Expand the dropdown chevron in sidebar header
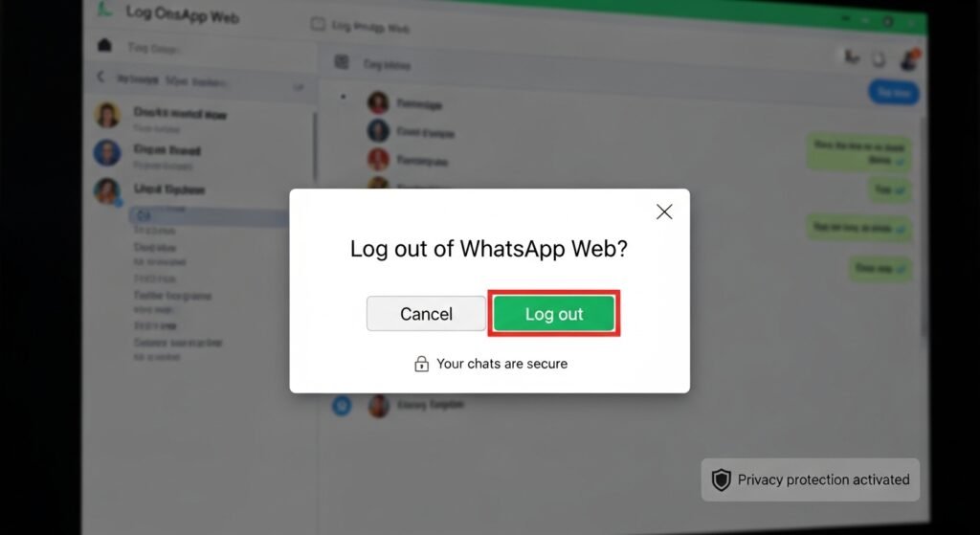This screenshot has width=980, height=535. click(x=299, y=87)
